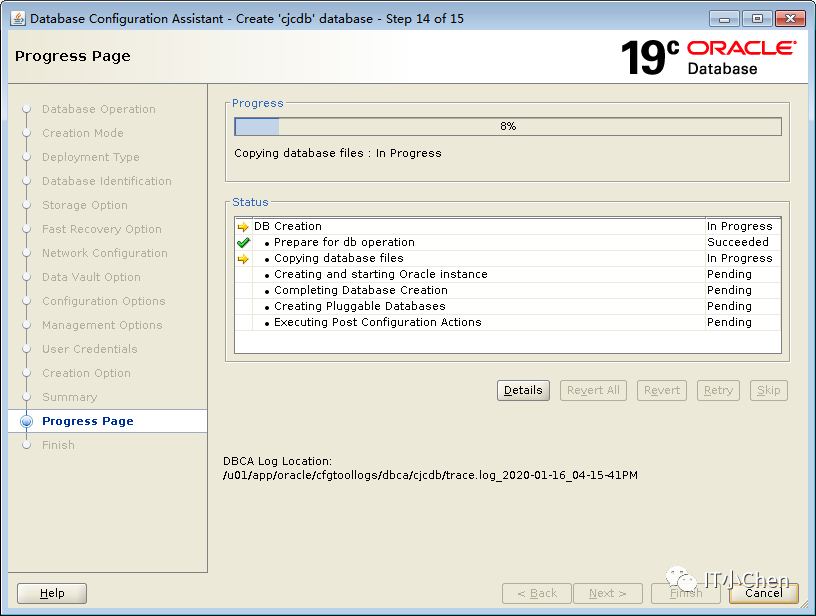Select Data Vault Option step
The width and height of the screenshot is (816, 616).
point(91,277)
